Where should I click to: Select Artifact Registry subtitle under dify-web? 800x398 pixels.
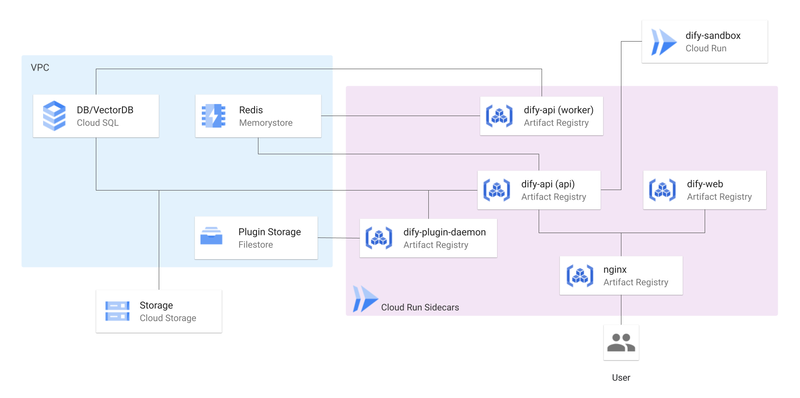[x=719, y=196]
